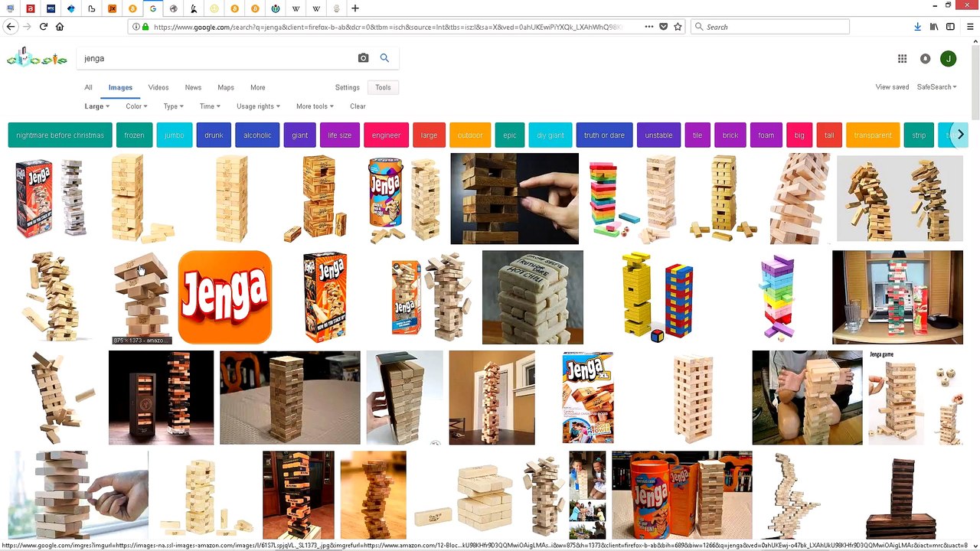This screenshot has width=980, height=551.
Task: Open the More search categories menu
Action: [258, 87]
